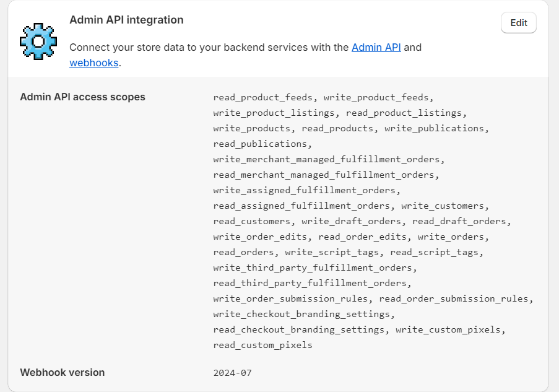
Task: Click the read_order_submission_rules scope
Action: [x=454, y=298]
